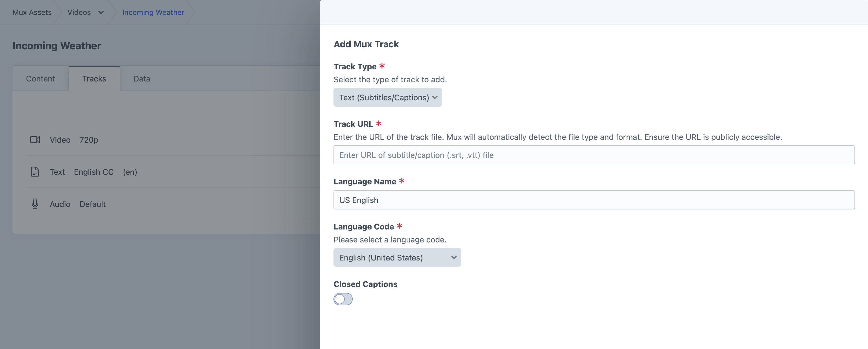Screen dimensions: 868x349
Task: Toggle the Closed Captions switch
Action: click(x=343, y=299)
